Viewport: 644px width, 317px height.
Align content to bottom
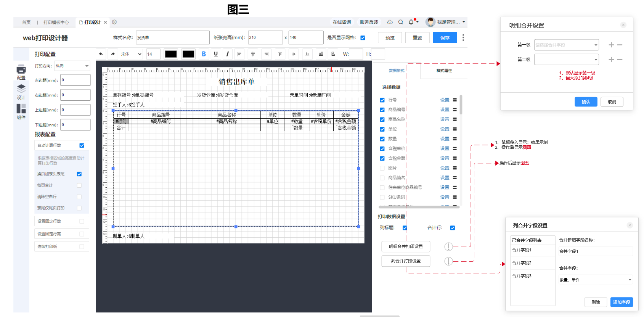(x=307, y=54)
